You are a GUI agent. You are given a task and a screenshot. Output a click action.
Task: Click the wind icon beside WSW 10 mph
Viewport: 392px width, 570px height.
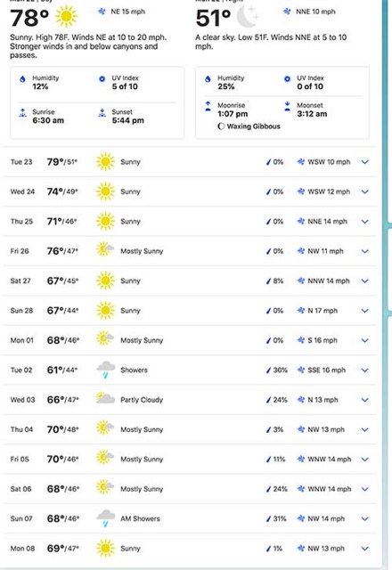pos(301,162)
